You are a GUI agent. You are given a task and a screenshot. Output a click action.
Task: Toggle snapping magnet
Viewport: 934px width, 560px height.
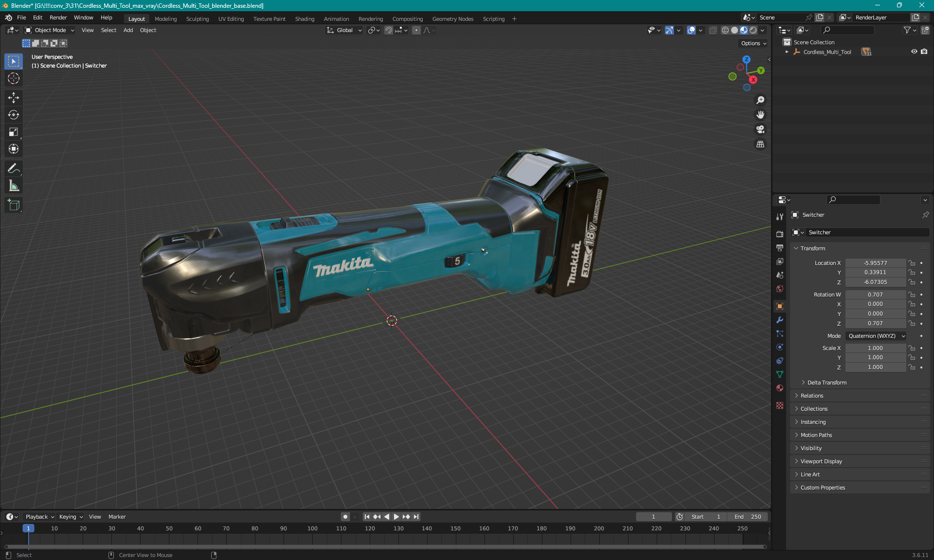[388, 30]
